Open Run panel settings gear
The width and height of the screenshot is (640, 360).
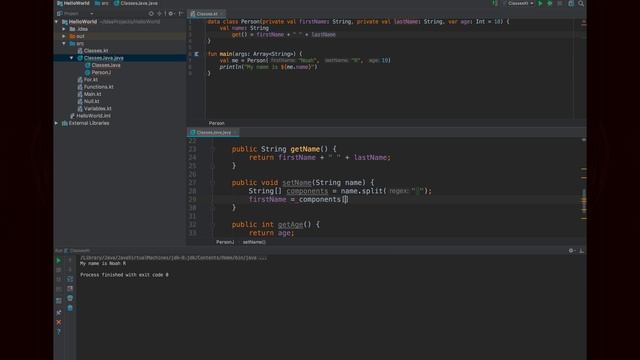click(x=571, y=251)
